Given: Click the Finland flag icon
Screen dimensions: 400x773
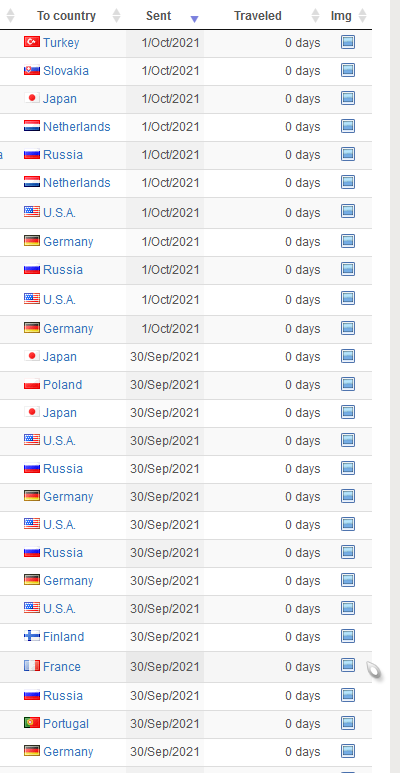Looking at the screenshot, I should [x=32, y=636].
